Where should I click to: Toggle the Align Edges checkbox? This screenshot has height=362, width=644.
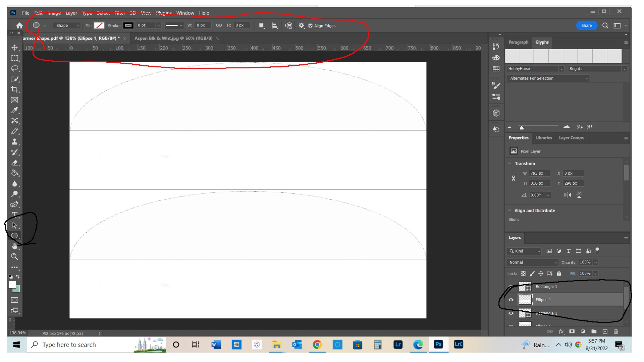pyautogui.click(x=310, y=26)
